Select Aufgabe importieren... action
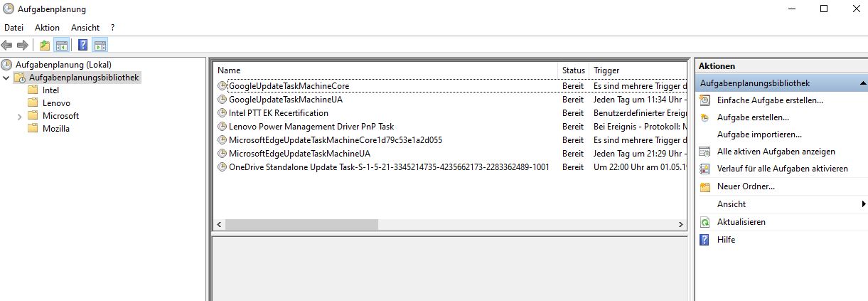 pos(759,134)
